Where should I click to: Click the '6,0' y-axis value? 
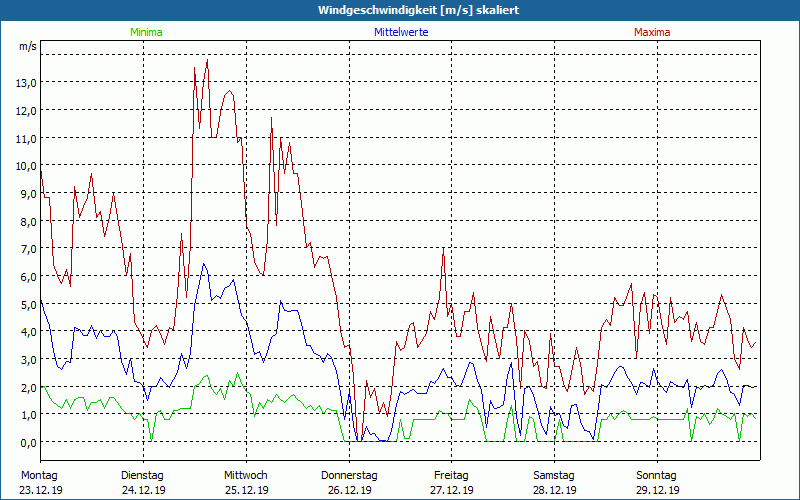28,277
